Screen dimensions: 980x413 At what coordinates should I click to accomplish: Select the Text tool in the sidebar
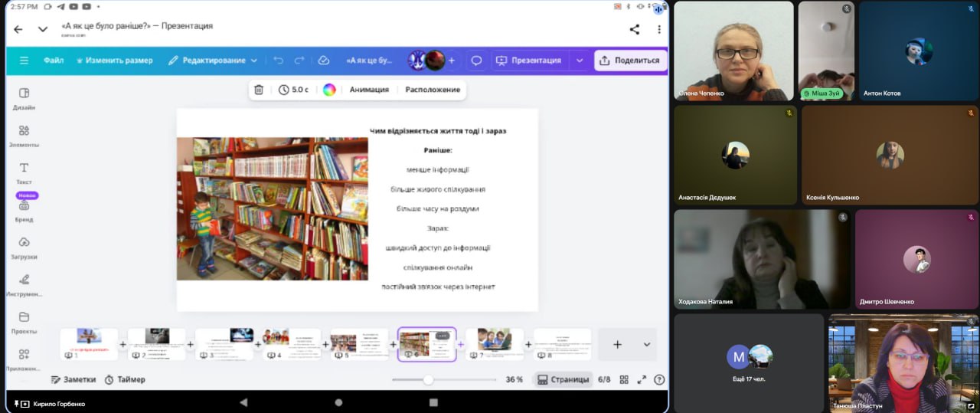pyautogui.click(x=24, y=172)
